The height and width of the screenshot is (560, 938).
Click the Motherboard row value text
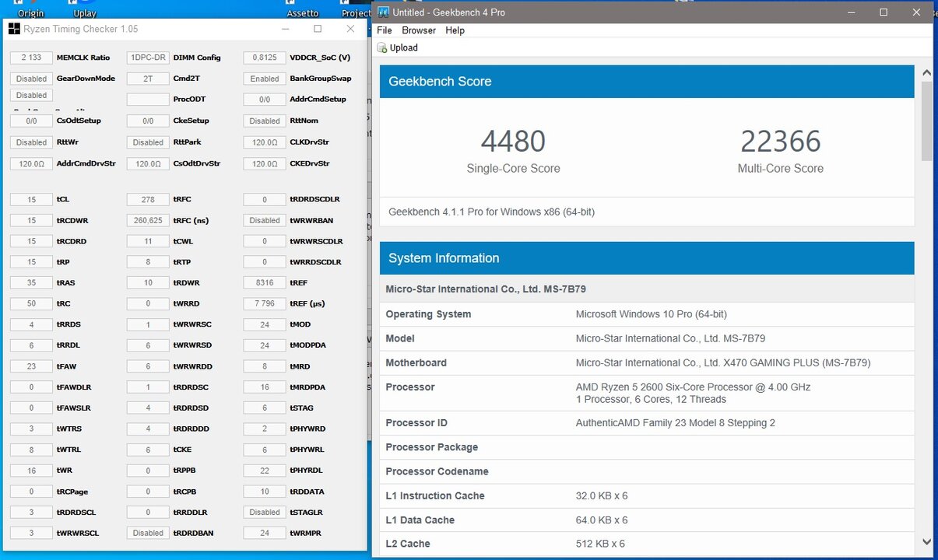(x=723, y=362)
